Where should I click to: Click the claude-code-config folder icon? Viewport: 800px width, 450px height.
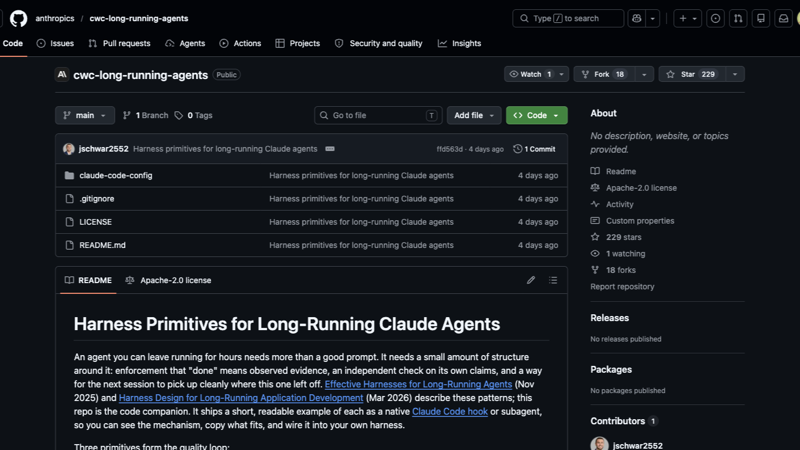pyautogui.click(x=69, y=176)
